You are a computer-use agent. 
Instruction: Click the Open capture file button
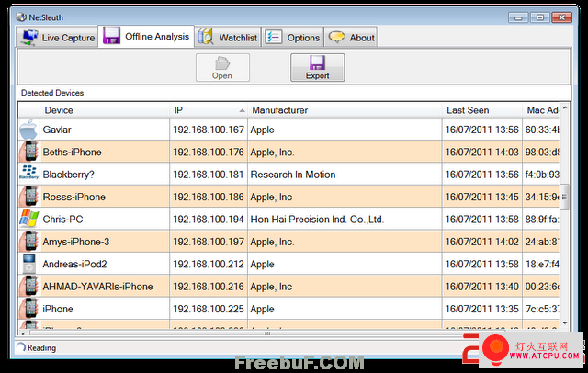click(x=222, y=67)
